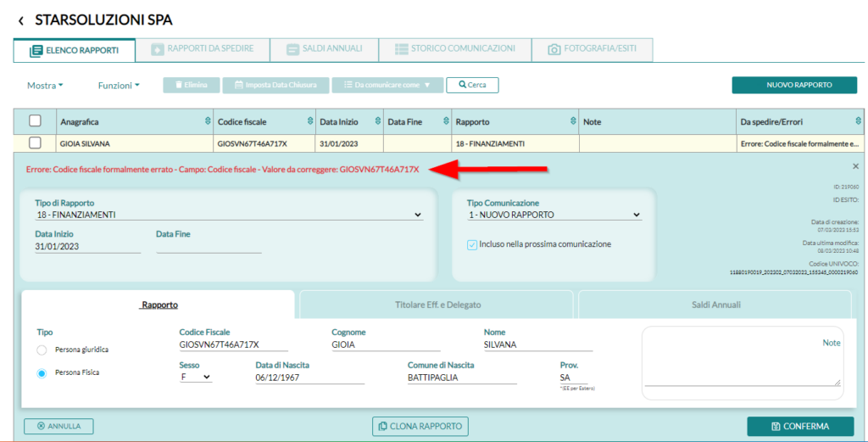The width and height of the screenshot is (868, 442).
Task: Tick the checkbox for GIOIA SILVANA row
Action: click(x=35, y=143)
